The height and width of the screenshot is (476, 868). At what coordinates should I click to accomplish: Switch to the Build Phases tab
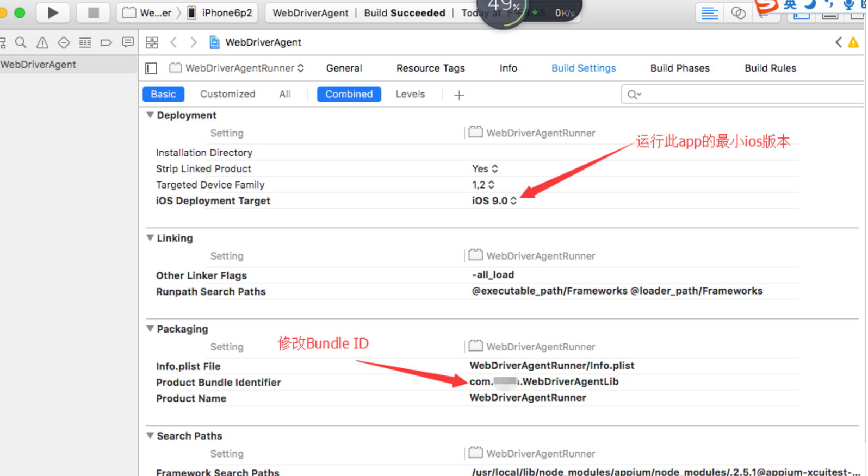[680, 68]
